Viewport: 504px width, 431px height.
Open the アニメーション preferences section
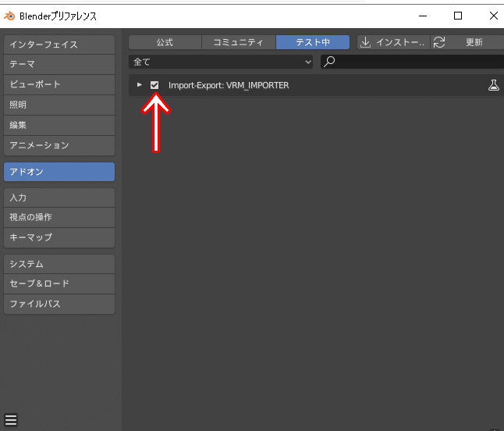(x=59, y=145)
